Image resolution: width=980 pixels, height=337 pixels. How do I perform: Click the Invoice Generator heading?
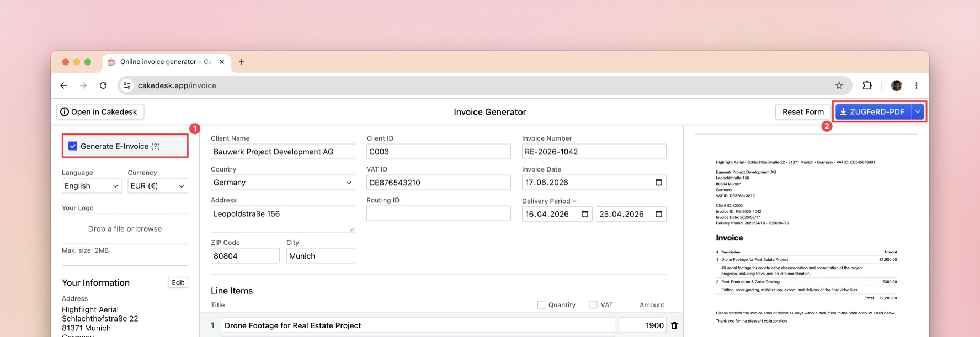point(490,112)
